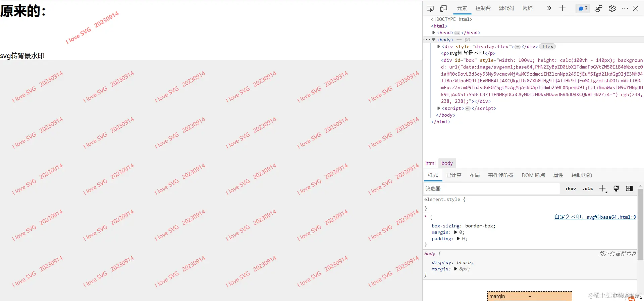
Task: Add a new DevTools tool tab
Action: click(562, 8)
